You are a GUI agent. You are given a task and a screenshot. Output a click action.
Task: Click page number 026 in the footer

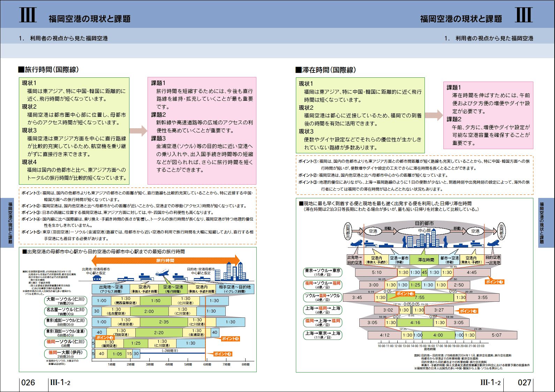coord(28,383)
